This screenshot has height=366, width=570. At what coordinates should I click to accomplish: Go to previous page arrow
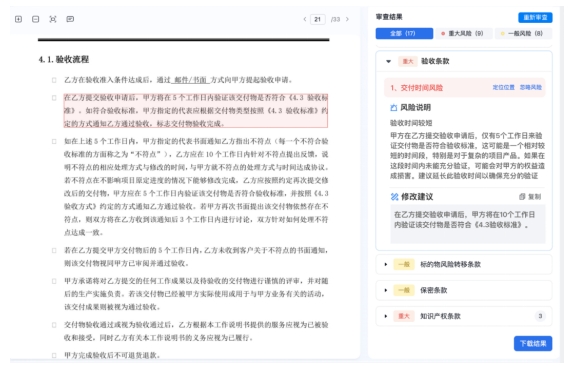(305, 19)
